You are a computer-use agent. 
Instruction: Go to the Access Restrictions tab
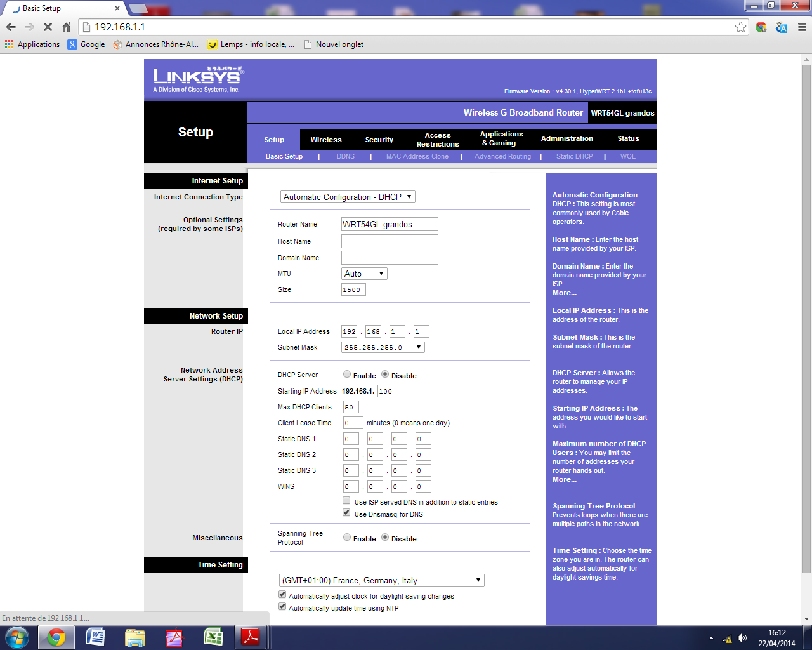(x=438, y=140)
